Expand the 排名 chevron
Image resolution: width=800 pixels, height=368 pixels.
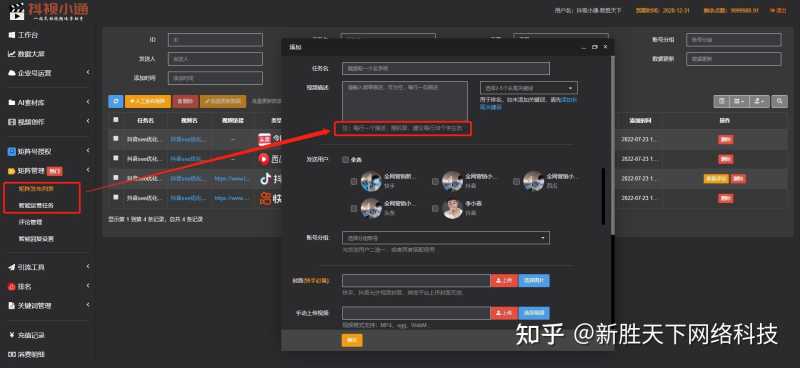click(88, 286)
